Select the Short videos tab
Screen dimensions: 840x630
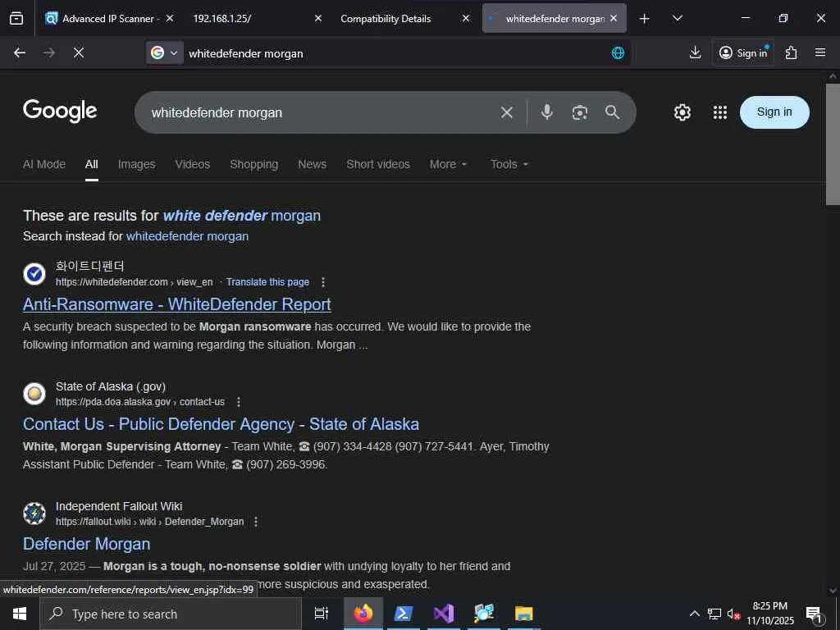click(378, 164)
